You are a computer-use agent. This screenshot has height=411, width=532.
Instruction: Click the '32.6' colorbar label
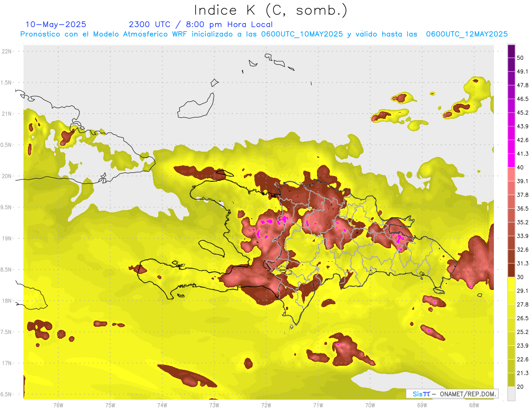[522, 250]
